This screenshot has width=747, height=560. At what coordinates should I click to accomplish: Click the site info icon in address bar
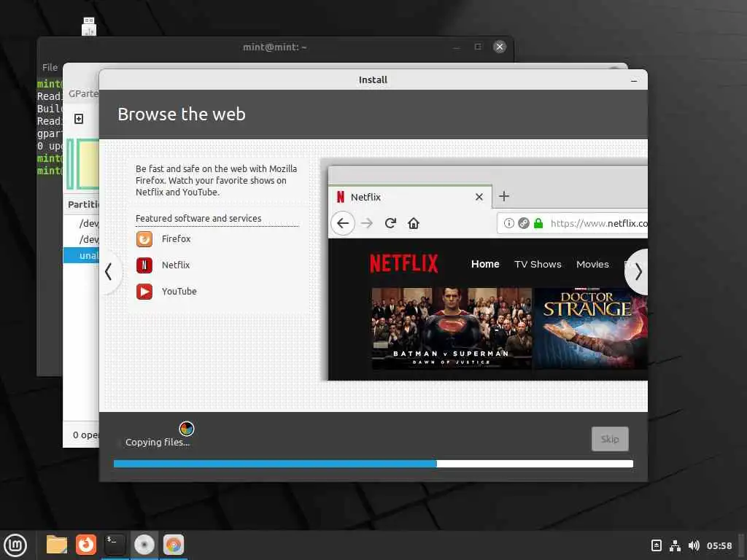(508, 223)
